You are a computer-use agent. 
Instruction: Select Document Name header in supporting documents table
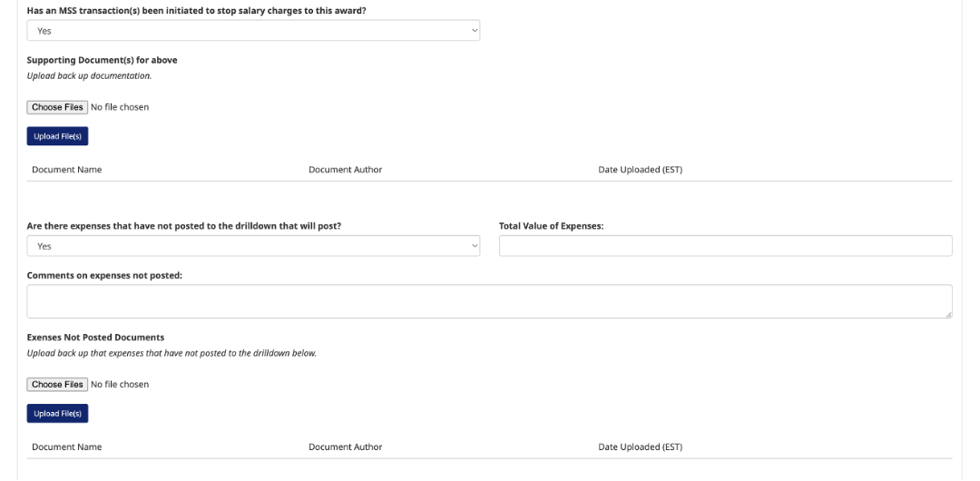pyautogui.click(x=66, y=170)
